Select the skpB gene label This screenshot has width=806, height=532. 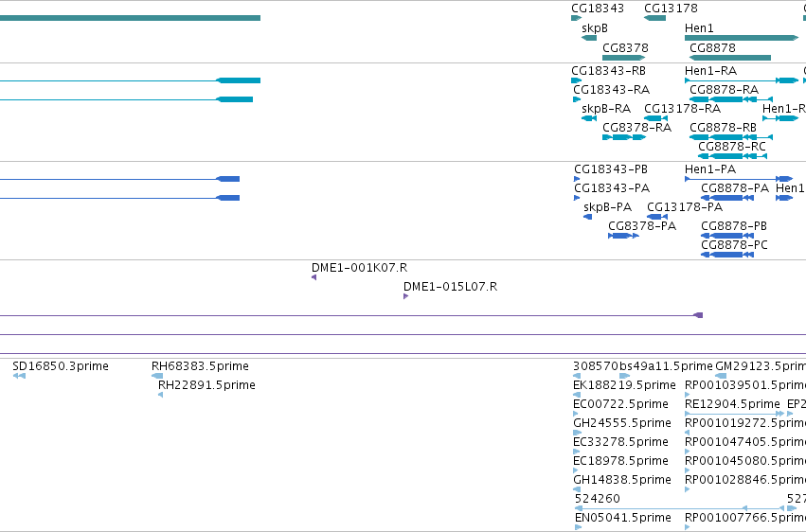[x=595, y=28]
